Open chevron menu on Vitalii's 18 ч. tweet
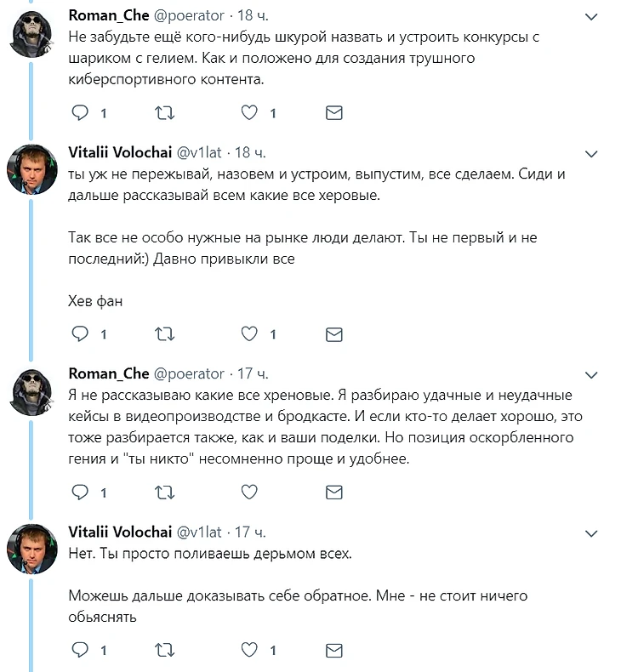This screenshot has width=621, height=672. point(593,153)
